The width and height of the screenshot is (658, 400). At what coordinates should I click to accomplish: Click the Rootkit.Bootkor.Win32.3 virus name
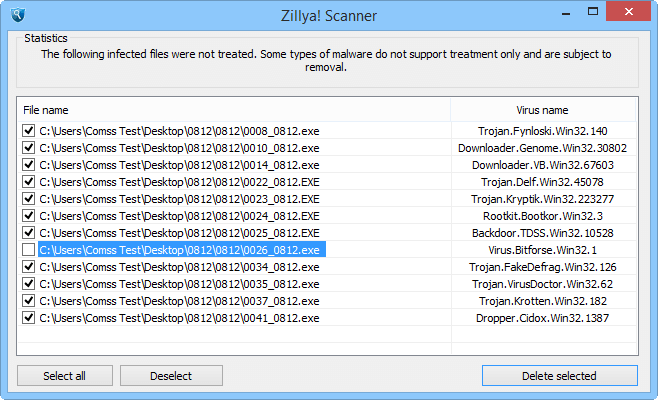point(543,216)
